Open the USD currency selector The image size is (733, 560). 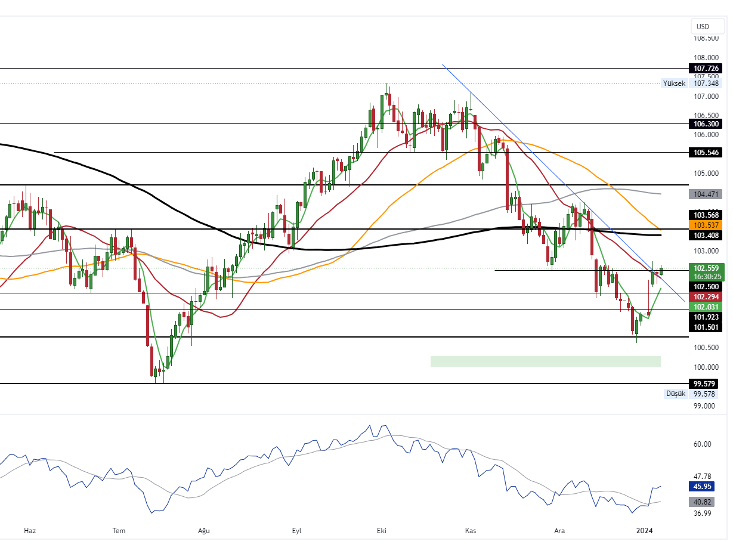[x=703, y=26]
